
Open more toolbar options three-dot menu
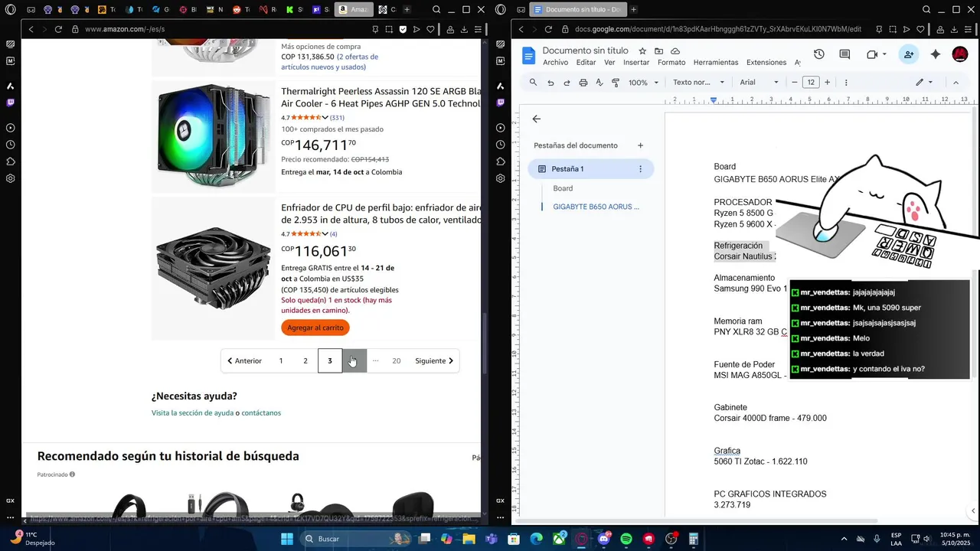tap(846, 83)
